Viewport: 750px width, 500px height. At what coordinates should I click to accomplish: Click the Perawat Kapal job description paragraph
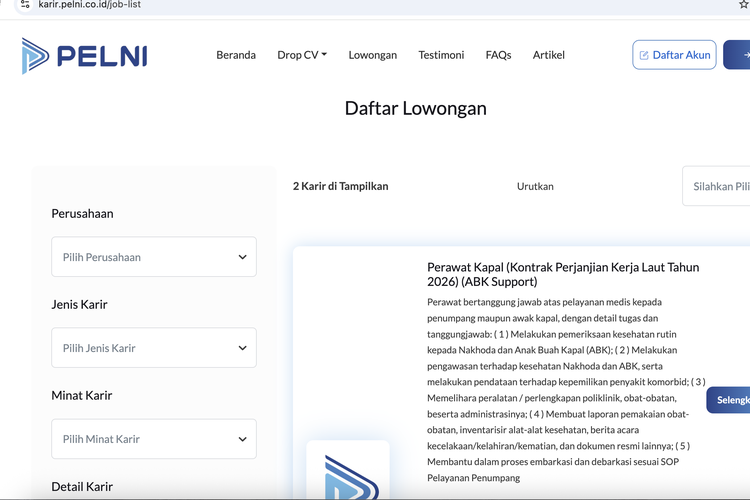(566, 390)
